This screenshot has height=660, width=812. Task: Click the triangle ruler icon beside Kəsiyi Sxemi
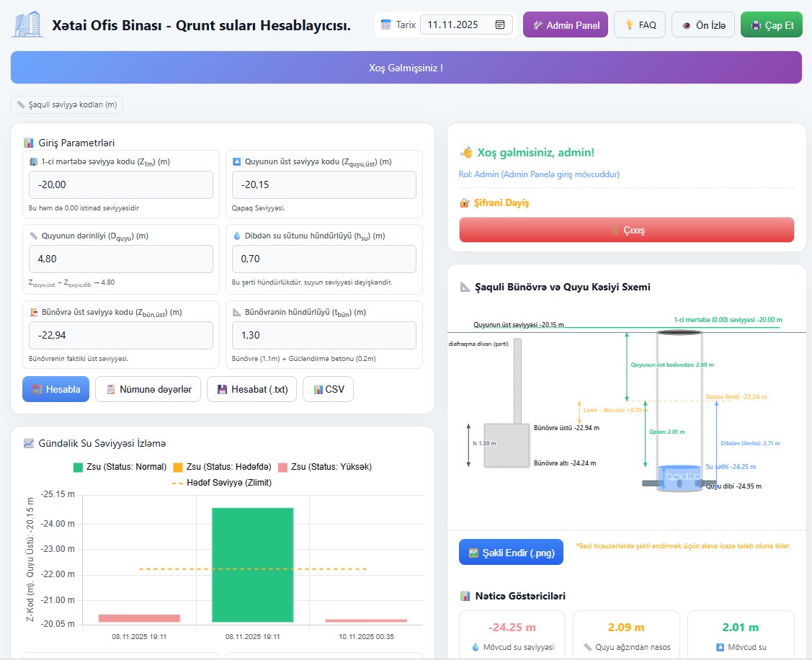465,287
